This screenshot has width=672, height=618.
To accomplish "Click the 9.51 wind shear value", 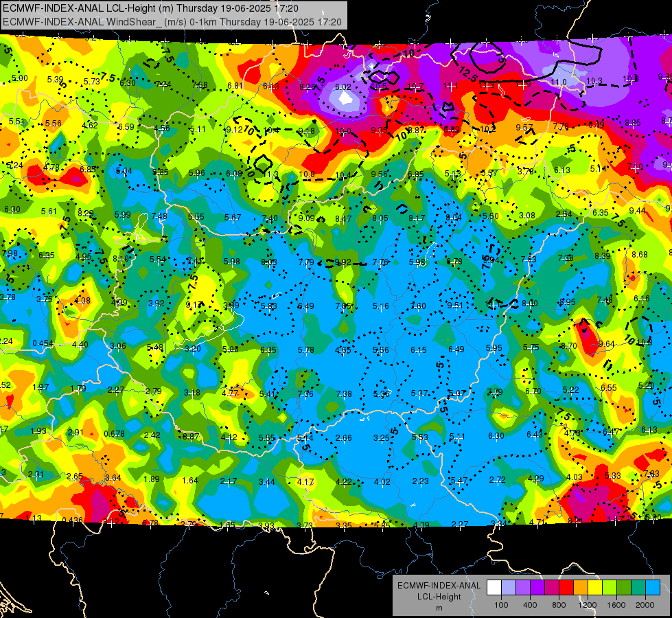I will (x=455, y=306).
